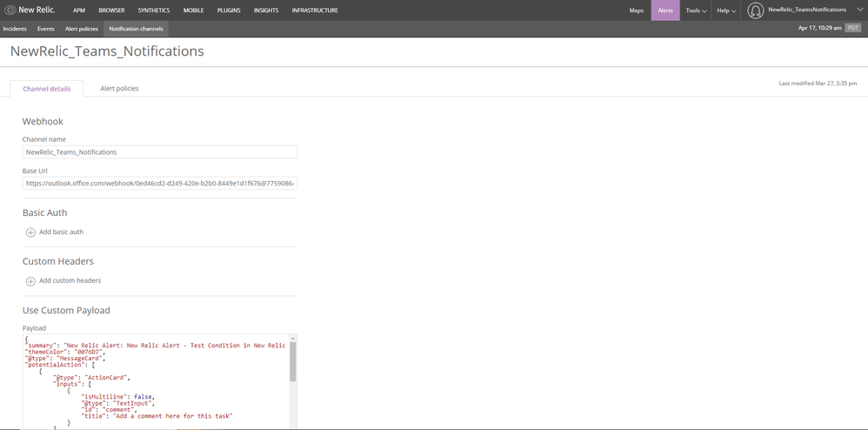868x430 pixels.
Task: Click the plus icon for custom headers
Action: pos(30,281)
